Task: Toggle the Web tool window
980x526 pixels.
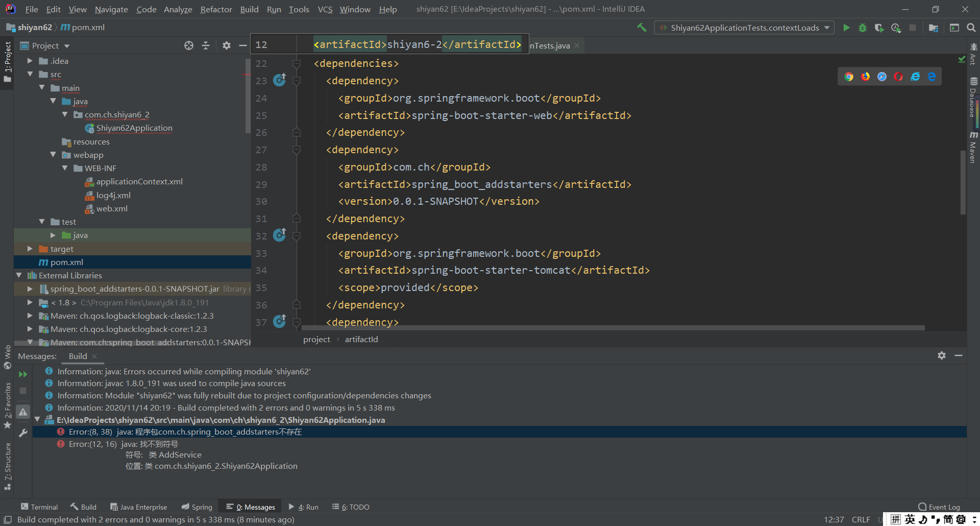Action: pos(7,357)
